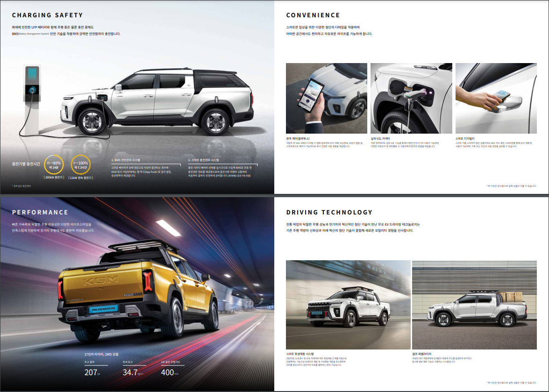Click the photo disclaimer footnote on Driving Technology page
Viewport: 549px width, 392px height.
pyautogui.click(x=511, y=383)
